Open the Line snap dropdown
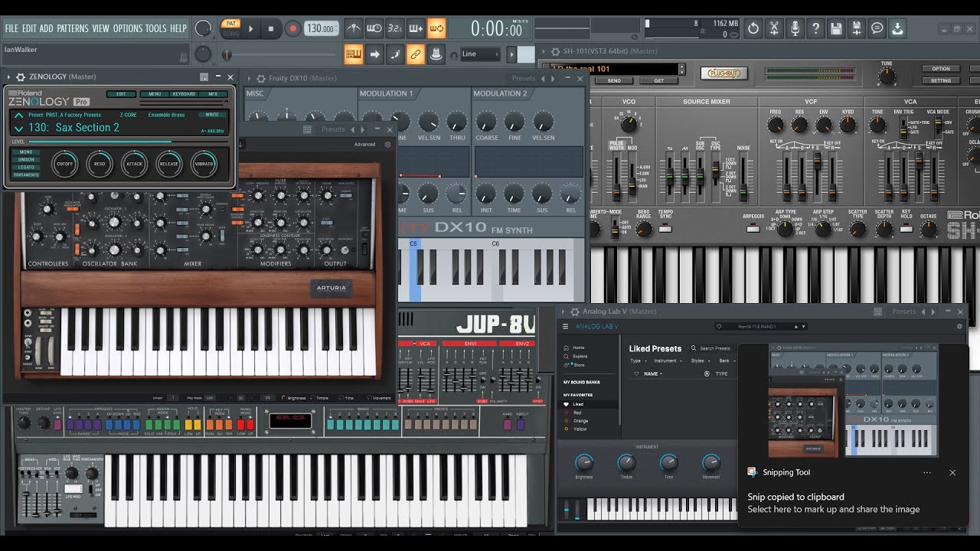The image size is (980, 551). click(x=480, y=54)
